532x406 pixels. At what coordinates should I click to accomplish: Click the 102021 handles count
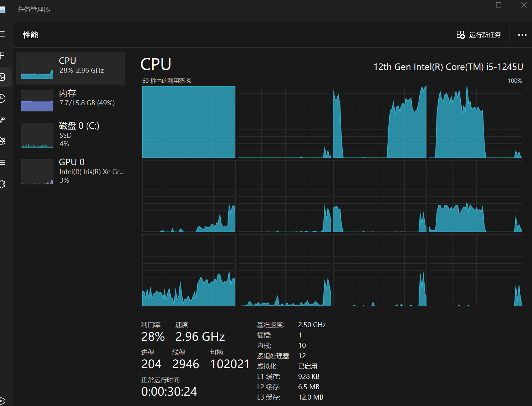230,364
